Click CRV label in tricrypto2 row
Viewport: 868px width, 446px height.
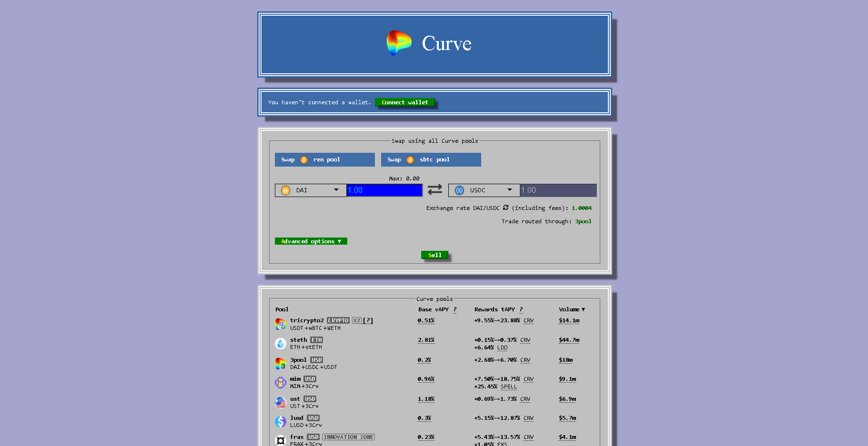tap(528, 320)
